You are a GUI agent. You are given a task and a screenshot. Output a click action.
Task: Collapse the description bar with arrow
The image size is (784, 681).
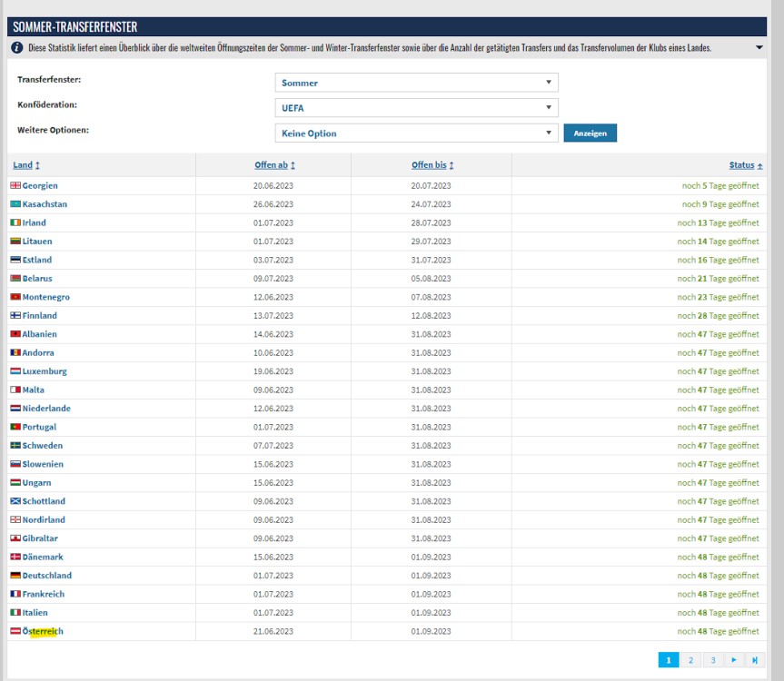coord(759,48)
